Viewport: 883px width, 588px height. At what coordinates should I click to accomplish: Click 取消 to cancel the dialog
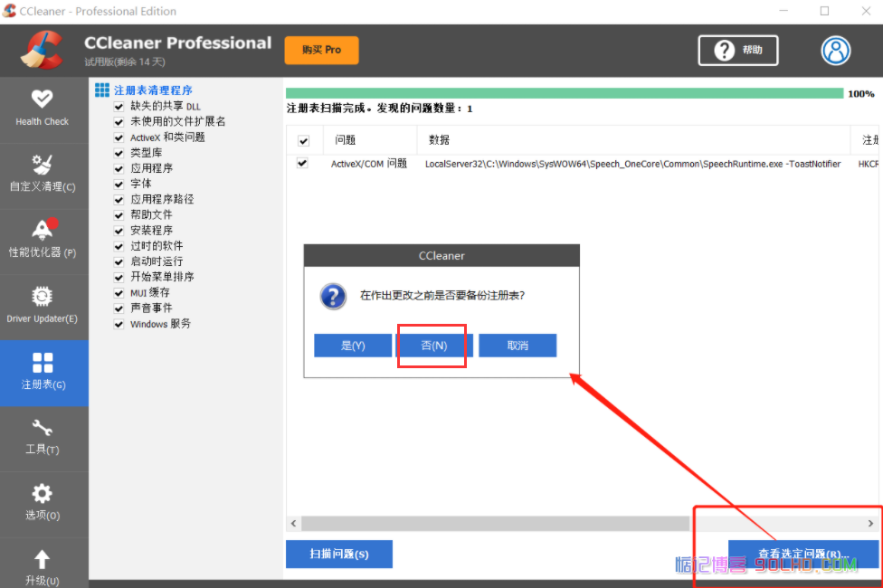pos(517,346)
